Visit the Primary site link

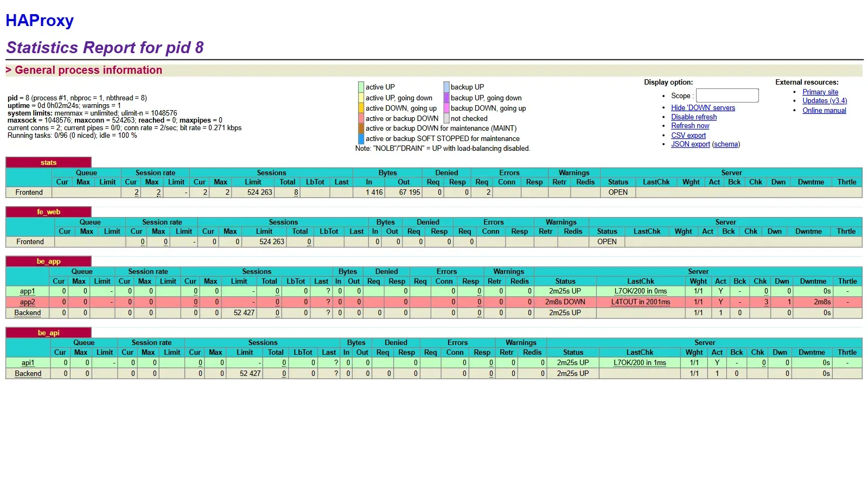pyautogui.click(x=820, y=92)
